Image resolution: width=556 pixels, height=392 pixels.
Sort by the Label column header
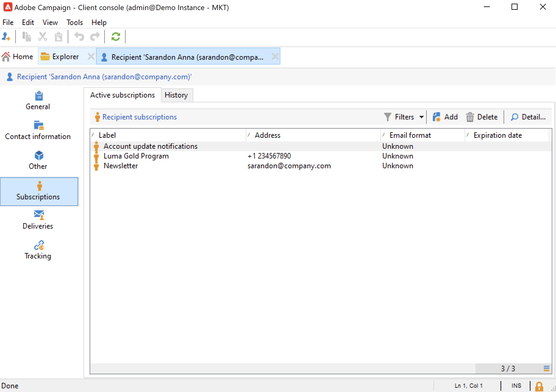[x=168, y=135]
